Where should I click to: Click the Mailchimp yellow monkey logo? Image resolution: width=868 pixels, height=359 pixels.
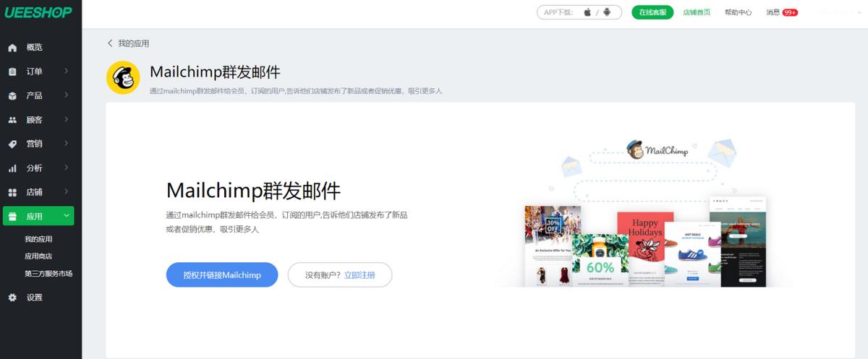click(123, 77)
